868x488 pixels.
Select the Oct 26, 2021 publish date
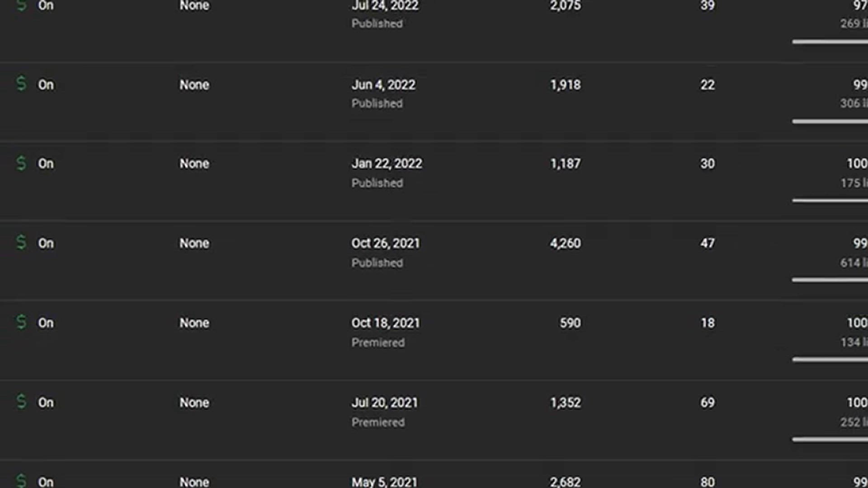click(x=386, y=244)
